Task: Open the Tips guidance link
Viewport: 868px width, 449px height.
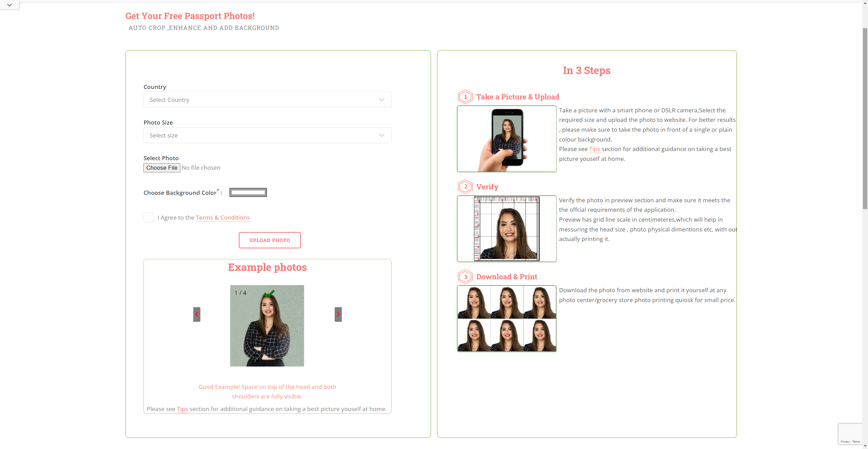Action: [594, 149]
